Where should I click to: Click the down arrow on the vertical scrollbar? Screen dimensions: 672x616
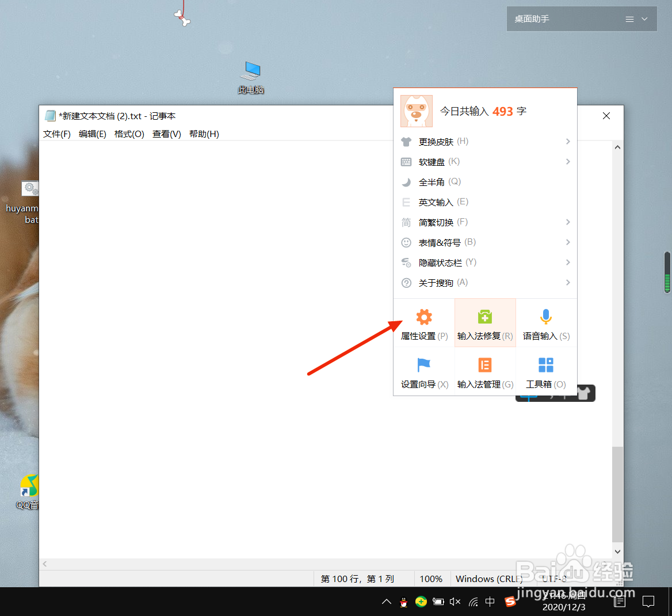pyautogui.click(x=617, y=551)
